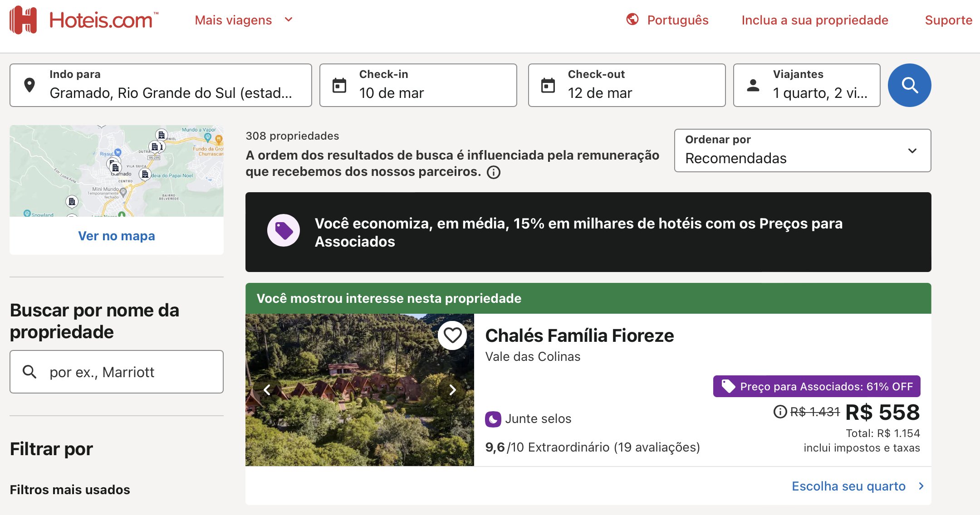This screenshot has height=515, width=980.
Task: Open the Suporte link
Action: coord(948,20)
